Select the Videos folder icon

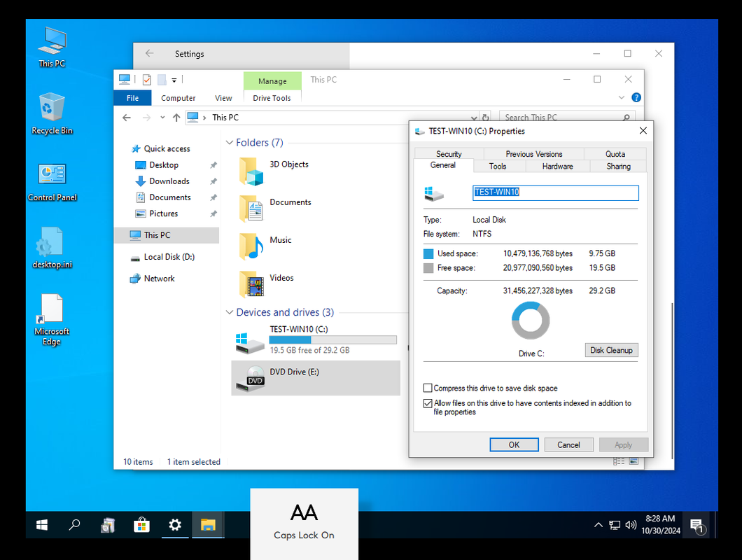click(x=251, y=284)
